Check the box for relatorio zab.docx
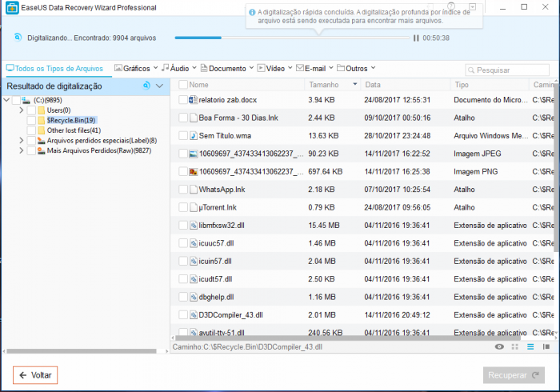 [183, 100]
